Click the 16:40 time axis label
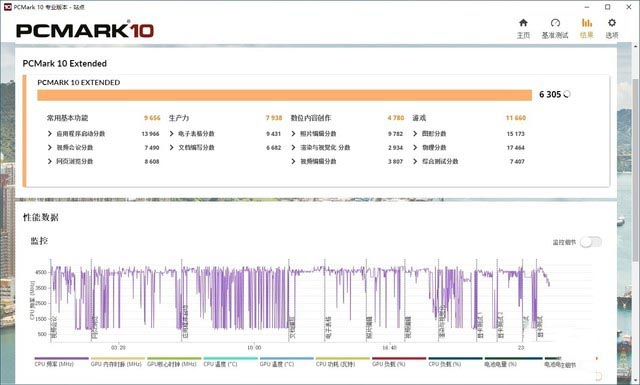This screenshot has width=640, height=385. [389, 348]
